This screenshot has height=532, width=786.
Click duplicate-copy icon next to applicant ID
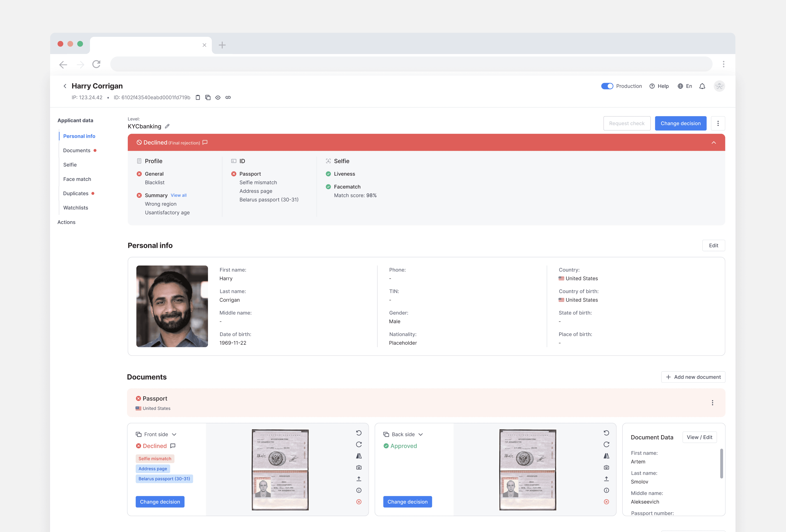pyautogui.click(x=208, y=97)
